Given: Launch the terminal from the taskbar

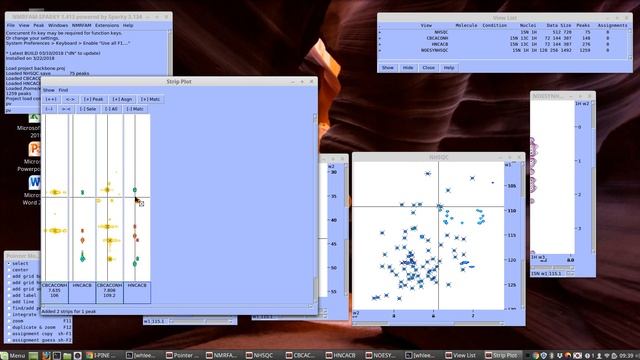Looking at the screenshot, I should point(56,356).
